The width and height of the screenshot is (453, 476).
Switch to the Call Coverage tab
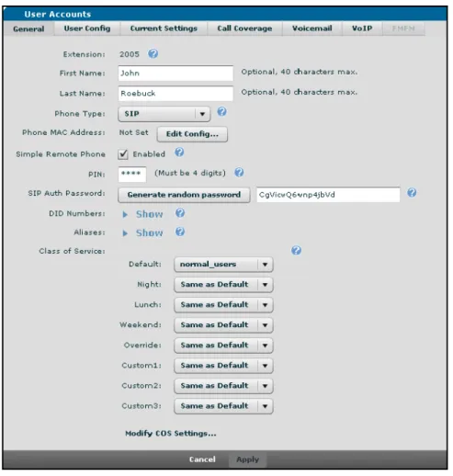coord(244,28)
